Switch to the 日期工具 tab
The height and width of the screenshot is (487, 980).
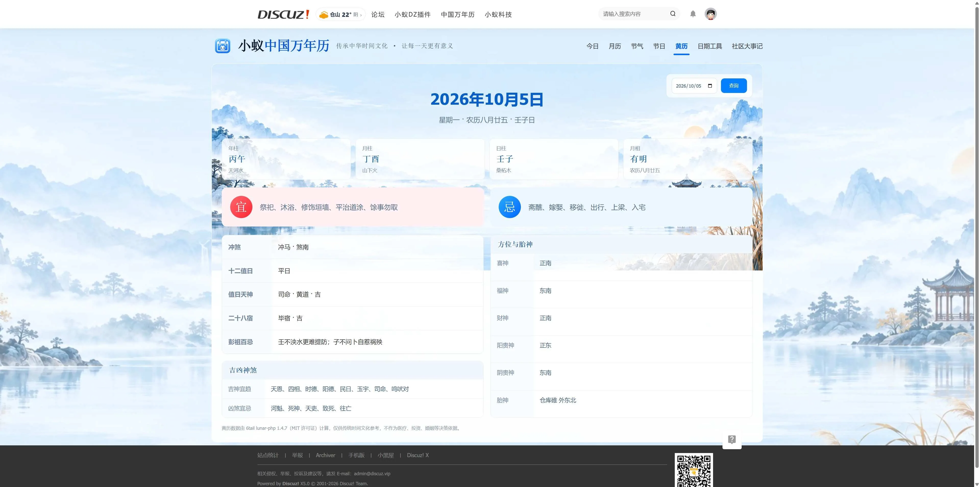pyautogui.click(x=709, y=46)
